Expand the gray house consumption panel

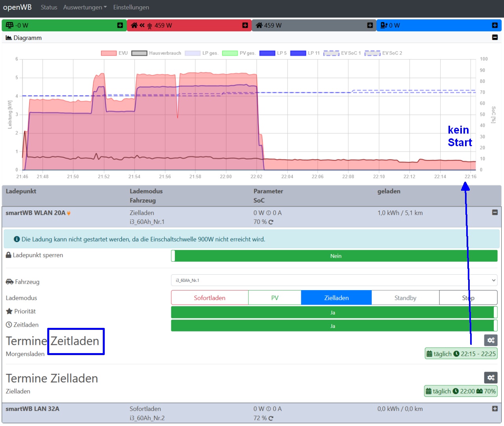point(370,25)
